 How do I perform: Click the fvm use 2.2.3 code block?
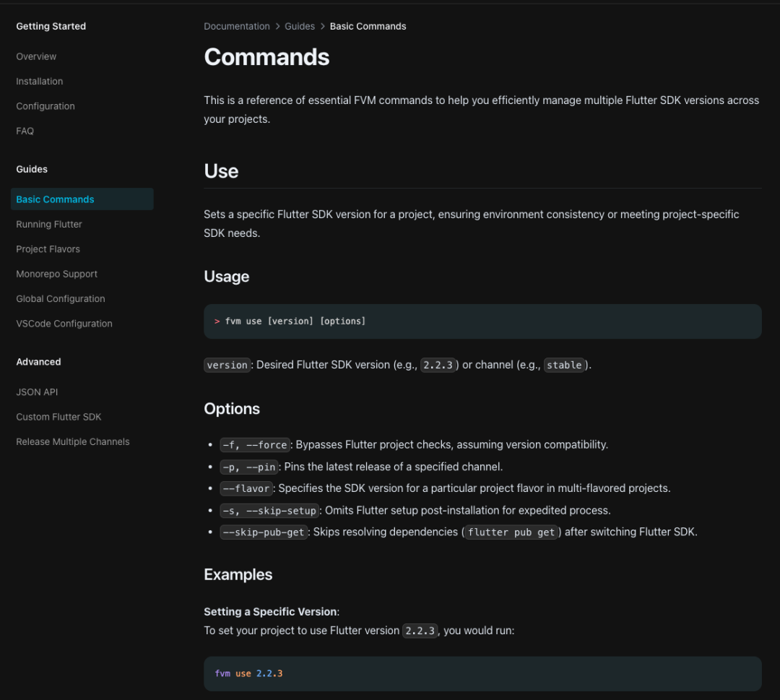[x=482, y=673]
